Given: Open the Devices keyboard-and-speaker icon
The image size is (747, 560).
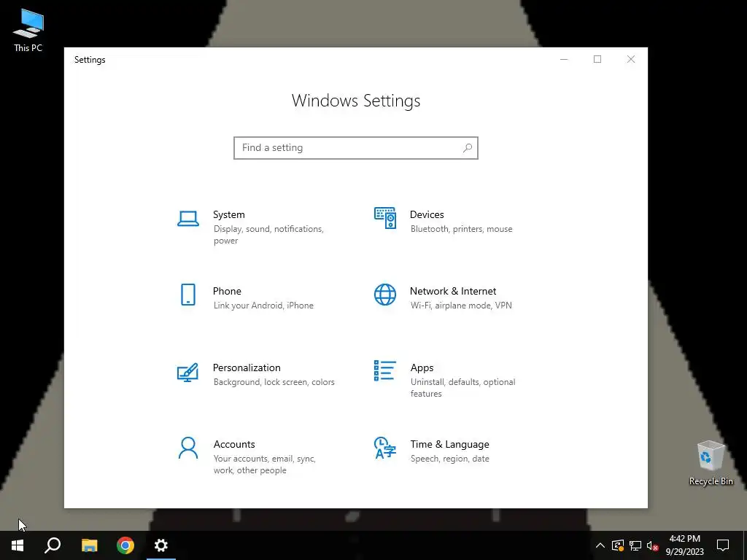Looking at the screenshot, I should (x=385, y=217).
